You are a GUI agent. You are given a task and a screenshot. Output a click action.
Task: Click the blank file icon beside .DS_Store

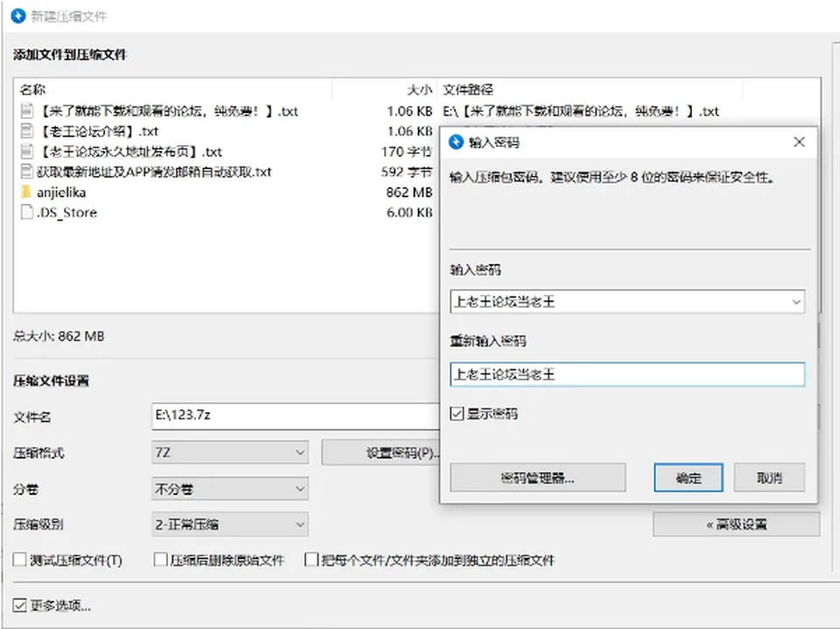coord(26,213)
